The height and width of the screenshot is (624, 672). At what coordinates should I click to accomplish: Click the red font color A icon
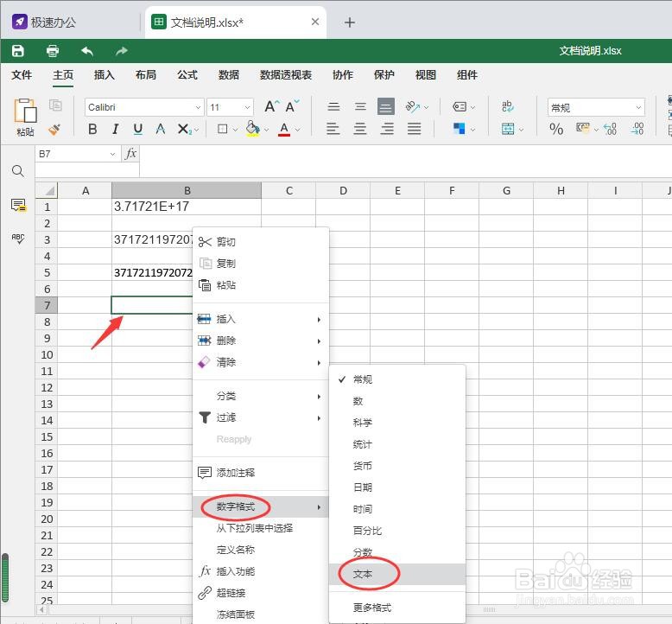[x=283, y=129]
